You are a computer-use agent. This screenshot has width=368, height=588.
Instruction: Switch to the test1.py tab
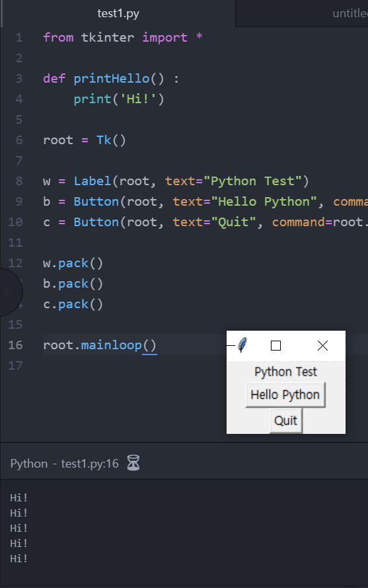tap(118, 13)
